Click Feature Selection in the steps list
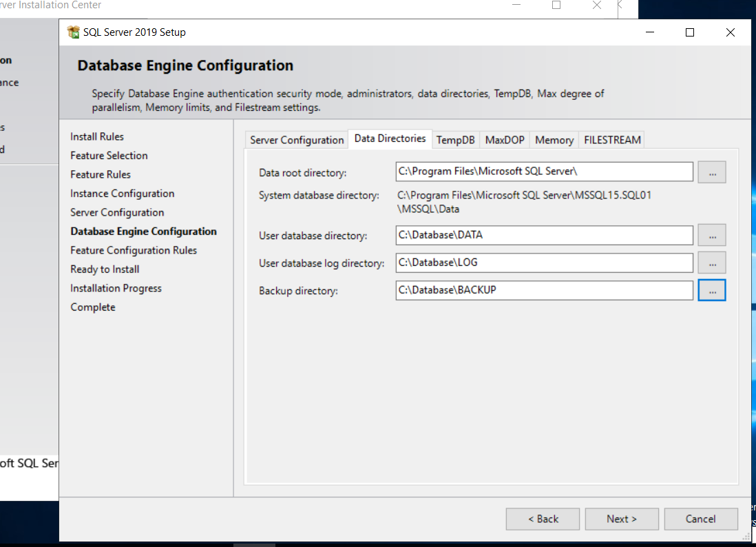This screenshot has width=756, height=547. tap(109, 155)
